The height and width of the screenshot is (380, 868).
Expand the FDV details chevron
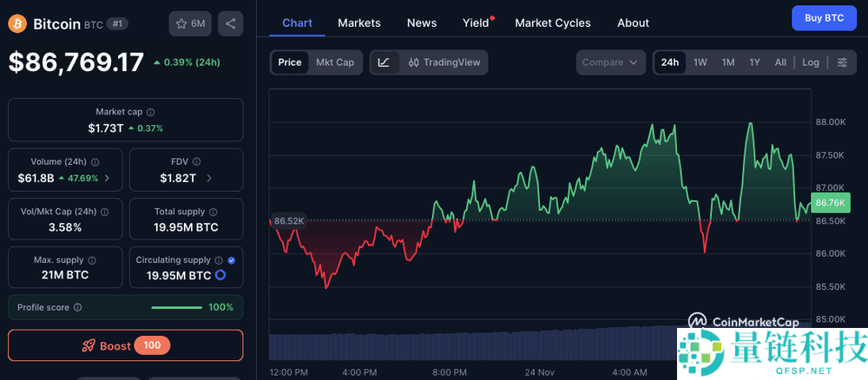click(209, 178)
